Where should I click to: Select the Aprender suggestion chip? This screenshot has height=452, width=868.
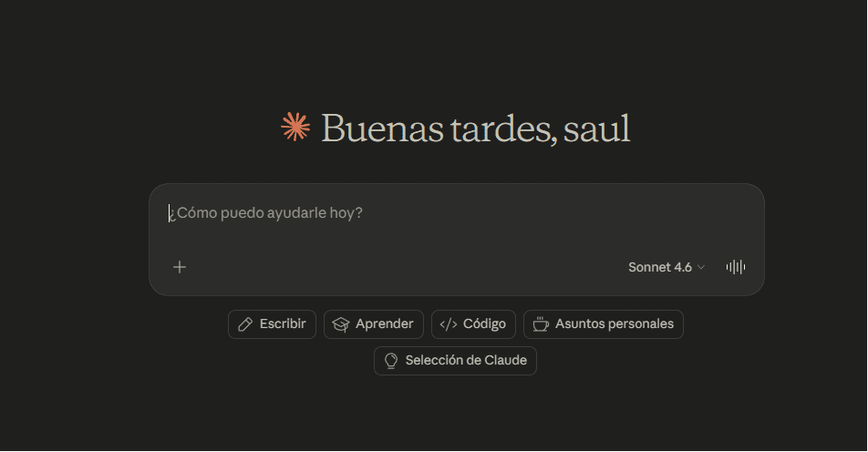coord(374,324)
